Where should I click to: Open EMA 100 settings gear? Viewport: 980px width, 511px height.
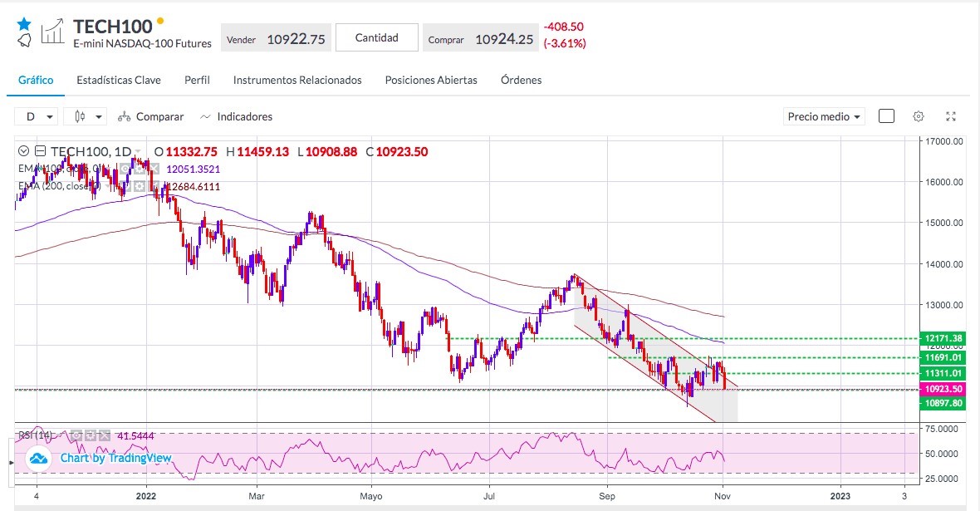coord(139,169)
